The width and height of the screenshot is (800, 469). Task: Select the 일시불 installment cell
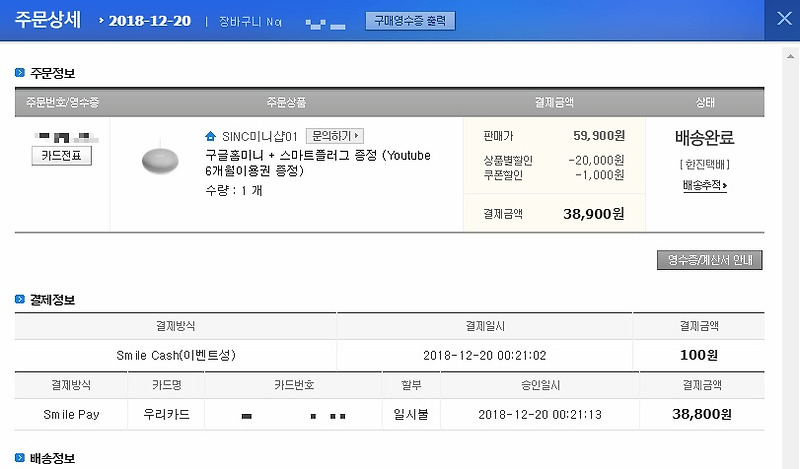[x=411, y=414]
